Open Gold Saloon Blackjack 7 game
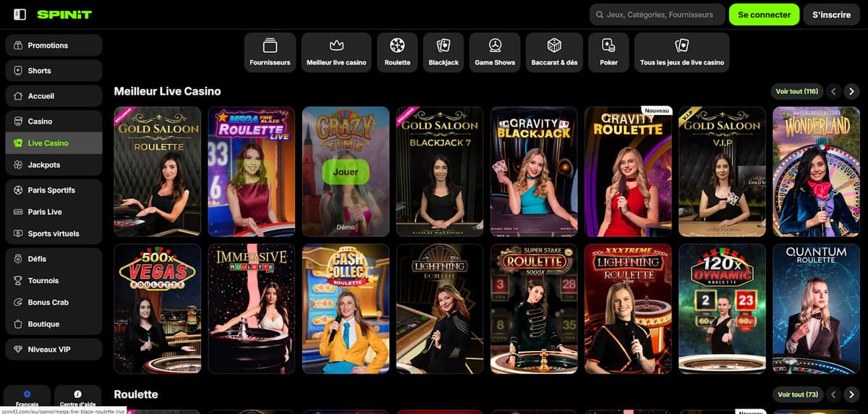The width and height of the screenshot is (868, 414). [440, 172]
